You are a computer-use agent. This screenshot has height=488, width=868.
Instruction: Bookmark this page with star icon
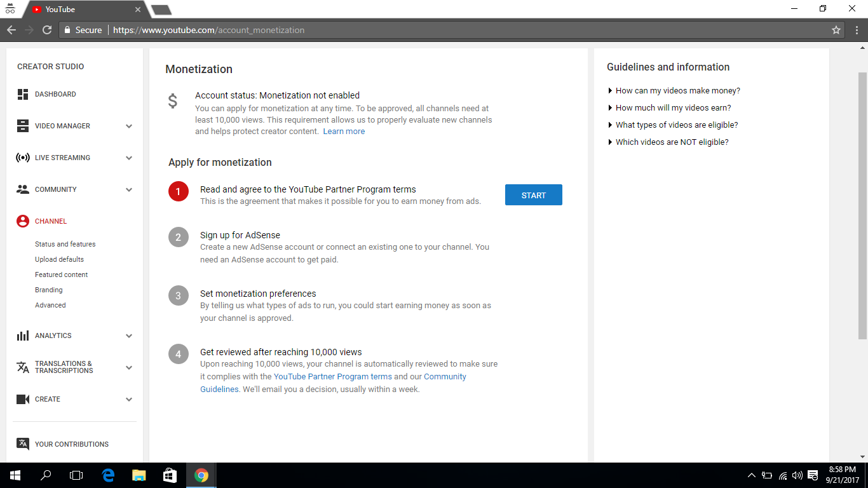[836, 30]
